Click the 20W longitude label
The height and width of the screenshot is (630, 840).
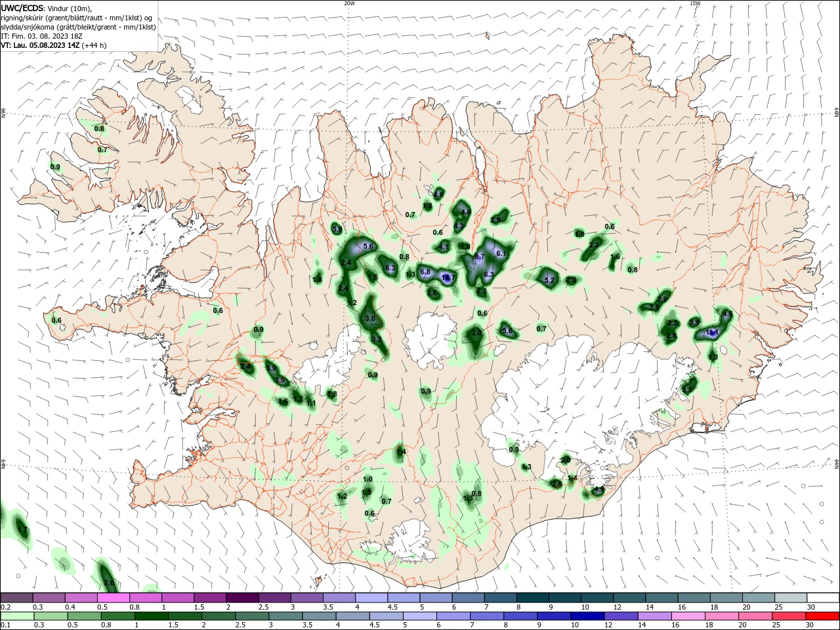[x=349, y=3]
